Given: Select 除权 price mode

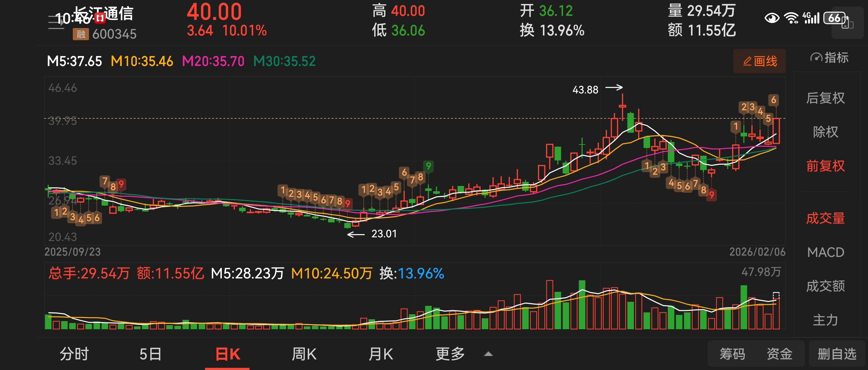Looking at the screenshot, I should point(825,132).
